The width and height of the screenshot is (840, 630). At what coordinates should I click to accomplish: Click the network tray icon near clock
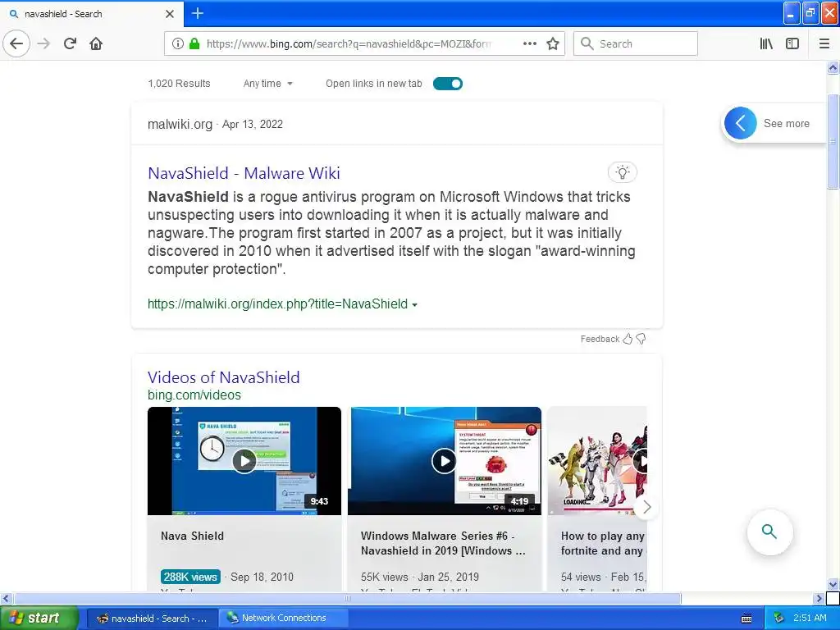click(x=779, y=618)
